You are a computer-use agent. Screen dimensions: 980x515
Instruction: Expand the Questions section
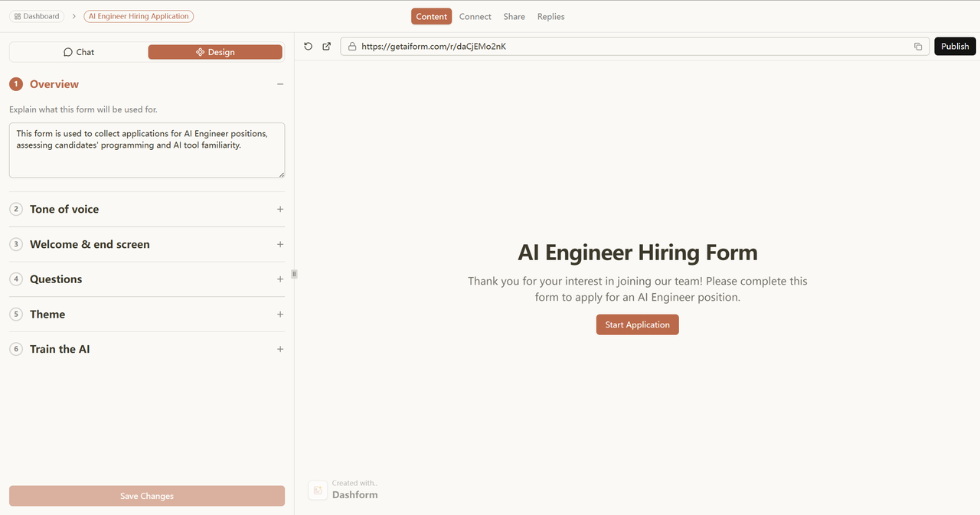(x=280, y=279)
